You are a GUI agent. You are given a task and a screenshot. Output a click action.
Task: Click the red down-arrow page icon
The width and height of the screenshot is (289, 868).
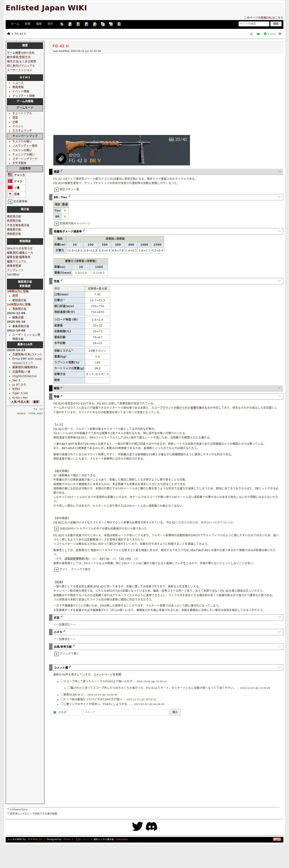click(78, 24)
